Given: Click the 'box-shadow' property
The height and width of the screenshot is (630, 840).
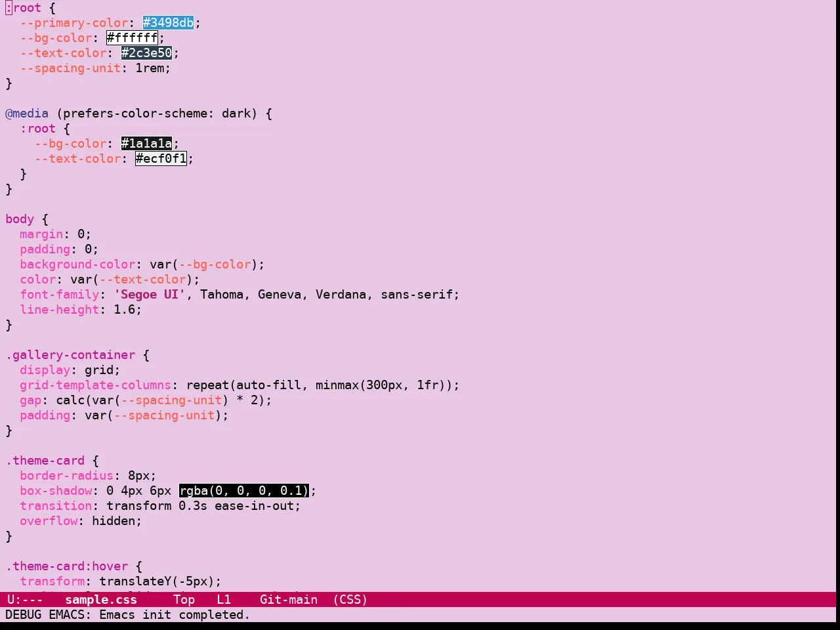Looking at the screenshot, I should click(x=56, y=491).
